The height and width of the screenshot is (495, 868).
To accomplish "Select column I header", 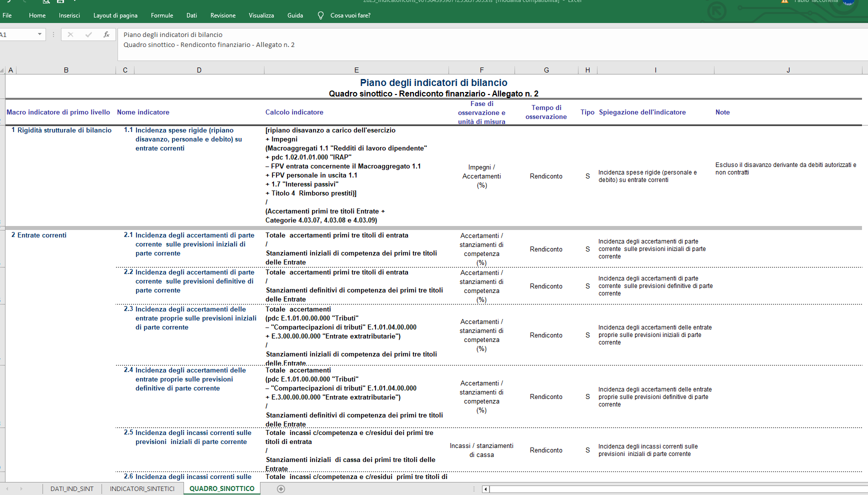I will coord(655,70).
